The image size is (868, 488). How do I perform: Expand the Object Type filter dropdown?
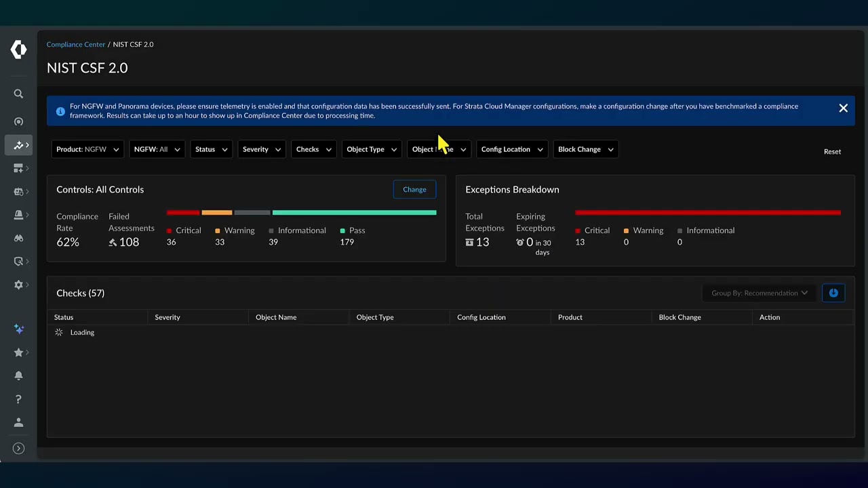click(x=372, y=149)
